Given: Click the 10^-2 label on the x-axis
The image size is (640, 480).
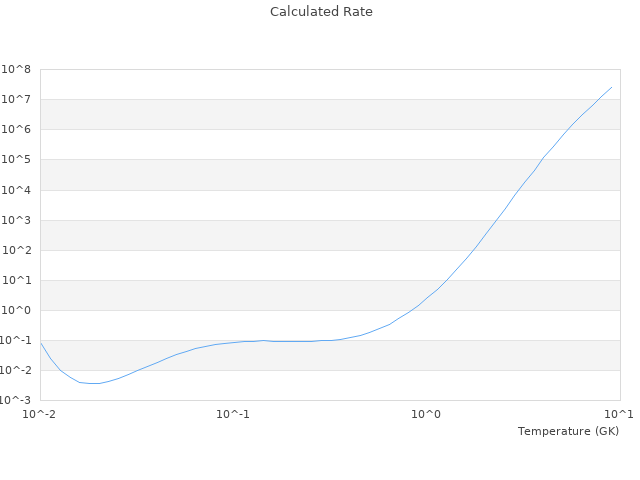Looking at the screenshot, I should coord(40,414).
